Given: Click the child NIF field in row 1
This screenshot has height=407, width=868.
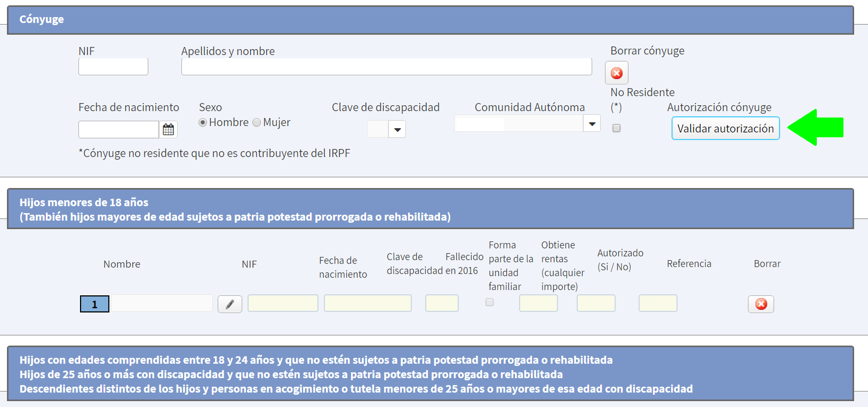Looking at the screenshot, I should [x=283, y=303].
